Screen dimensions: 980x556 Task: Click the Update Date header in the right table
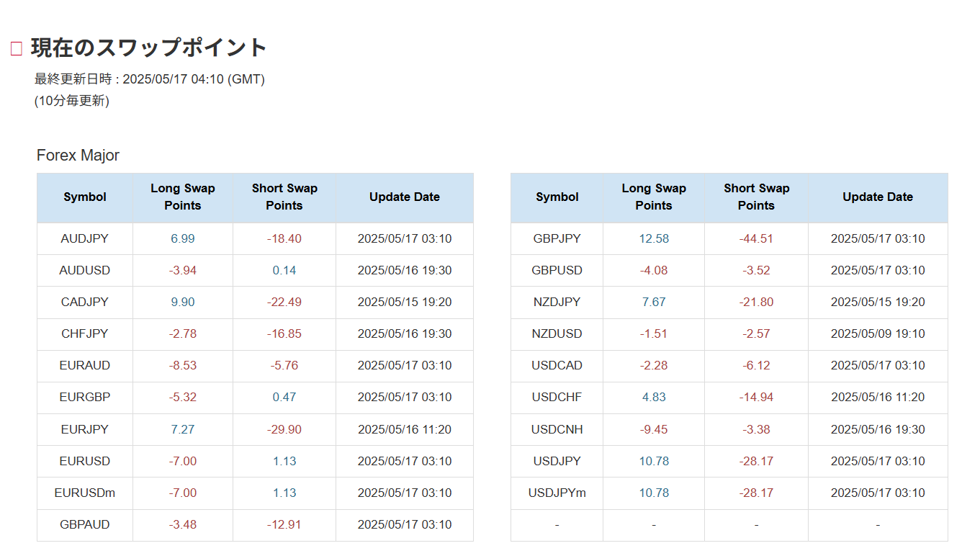click(877, 197)
